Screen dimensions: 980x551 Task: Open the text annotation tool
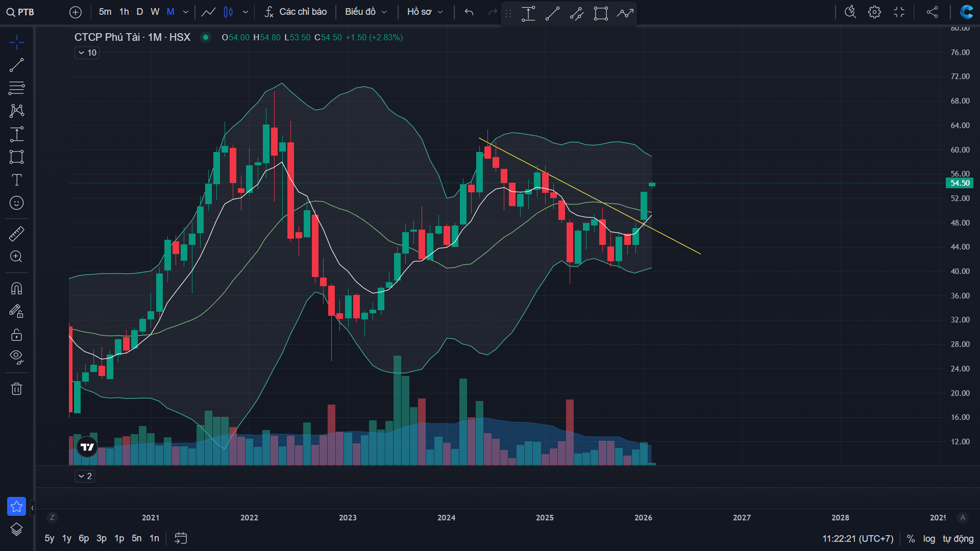point(16,180)
